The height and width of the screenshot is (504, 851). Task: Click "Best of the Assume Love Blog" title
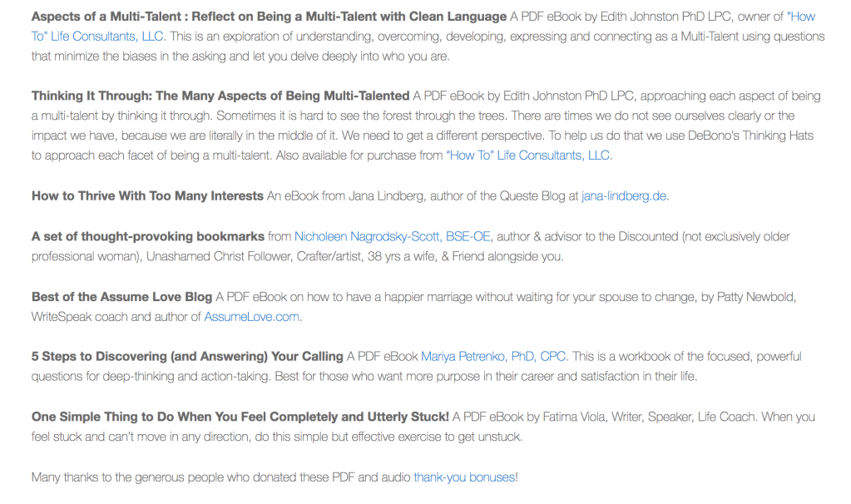[121, 296]
